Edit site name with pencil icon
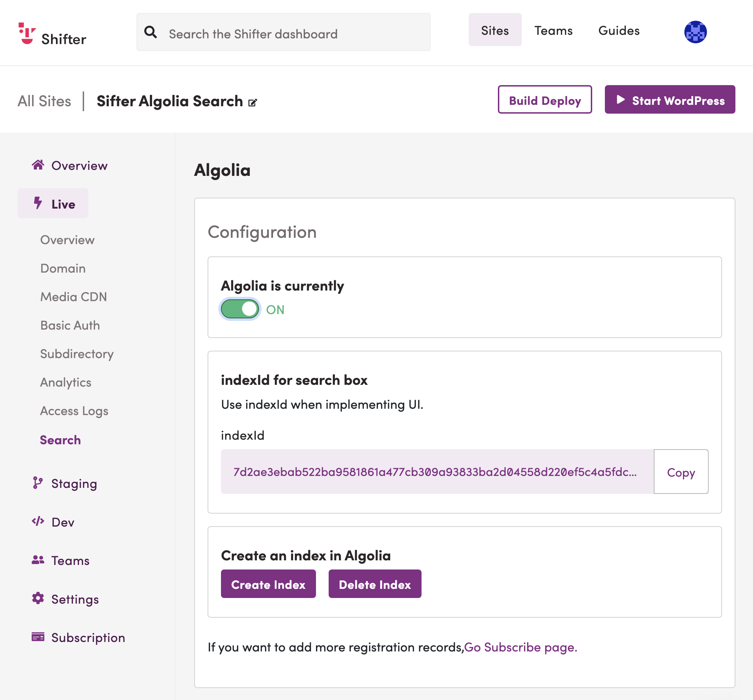 (x=253, y=102)
